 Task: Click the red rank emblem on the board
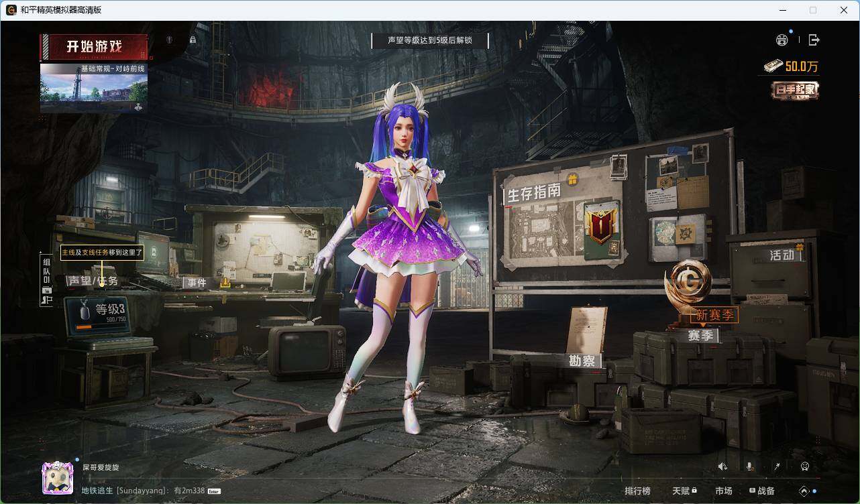tap(600, 226)
